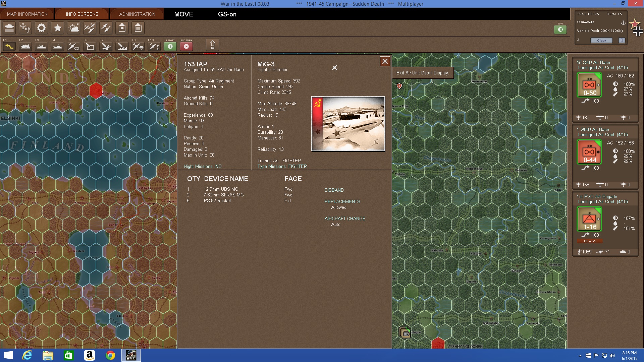Close the air unit detail display
Image resolution: width=644 pixels, height=362 pixels.
385,61
